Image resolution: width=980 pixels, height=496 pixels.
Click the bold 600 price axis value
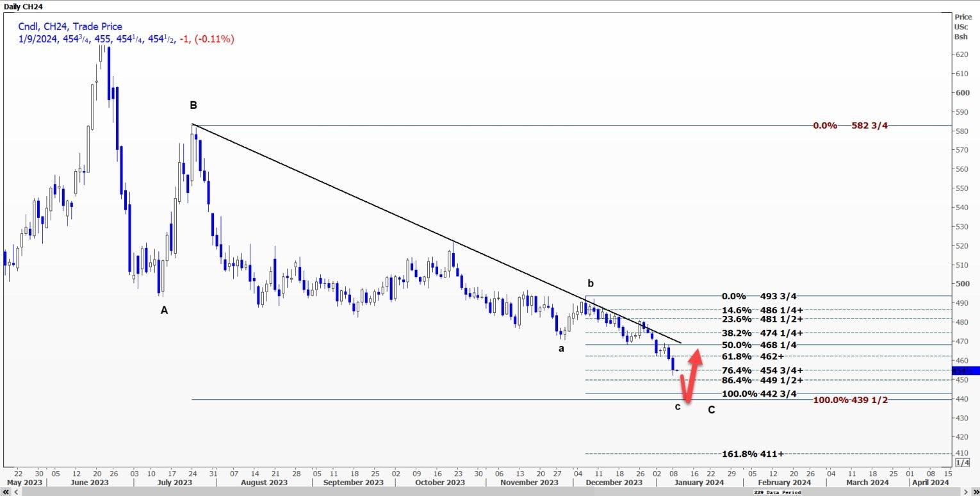pos(961,93)
